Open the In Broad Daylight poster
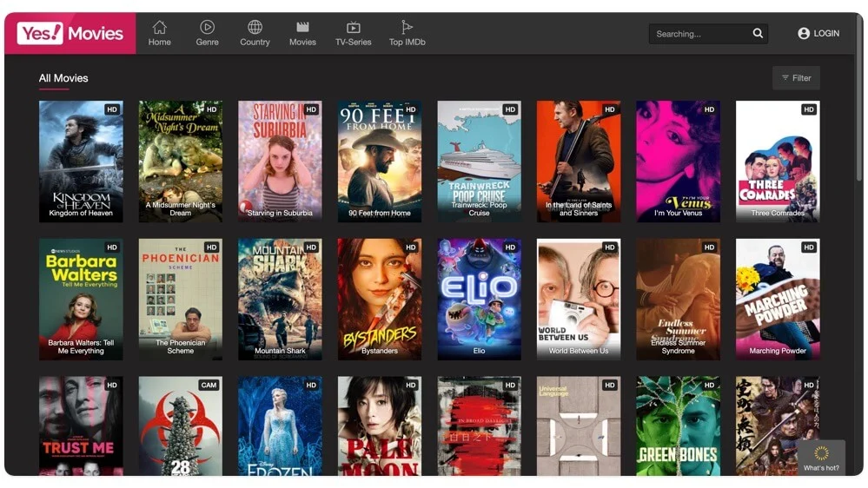This screenshot has height=488, width=868. (x=480, y=426)
